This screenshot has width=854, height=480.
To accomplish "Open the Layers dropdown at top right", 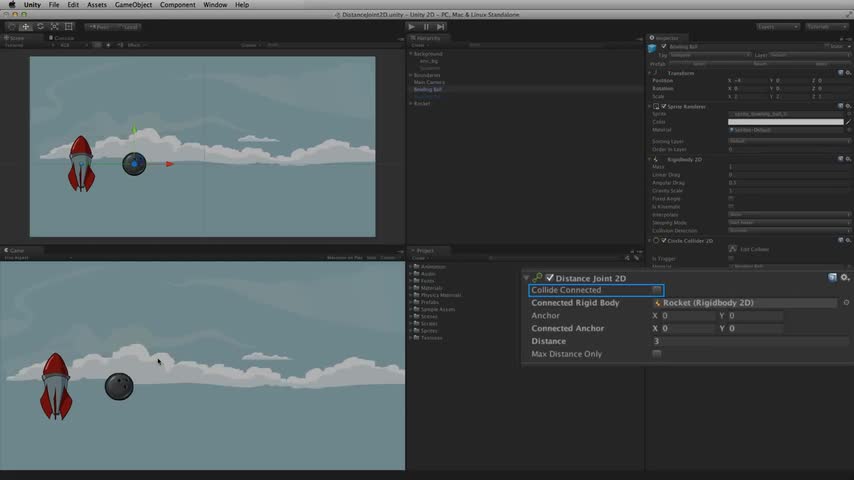I will [x=778, y=27].
